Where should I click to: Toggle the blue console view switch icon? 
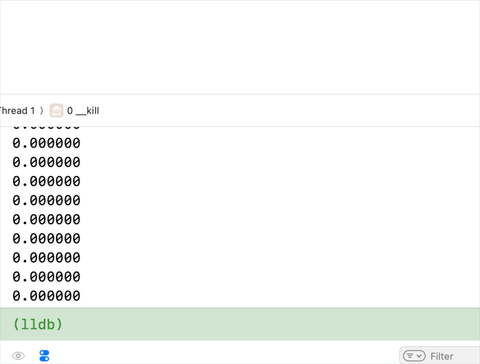44,356
